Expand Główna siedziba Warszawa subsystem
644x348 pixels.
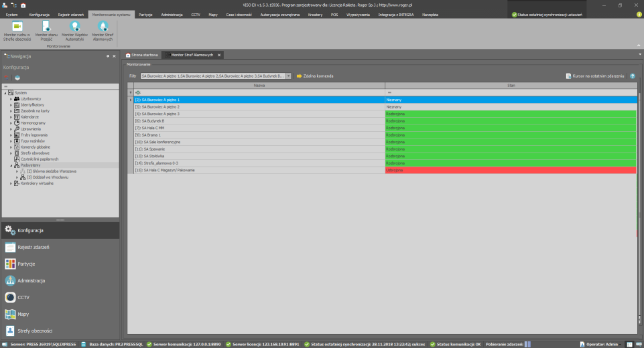[x=17, y=171]
